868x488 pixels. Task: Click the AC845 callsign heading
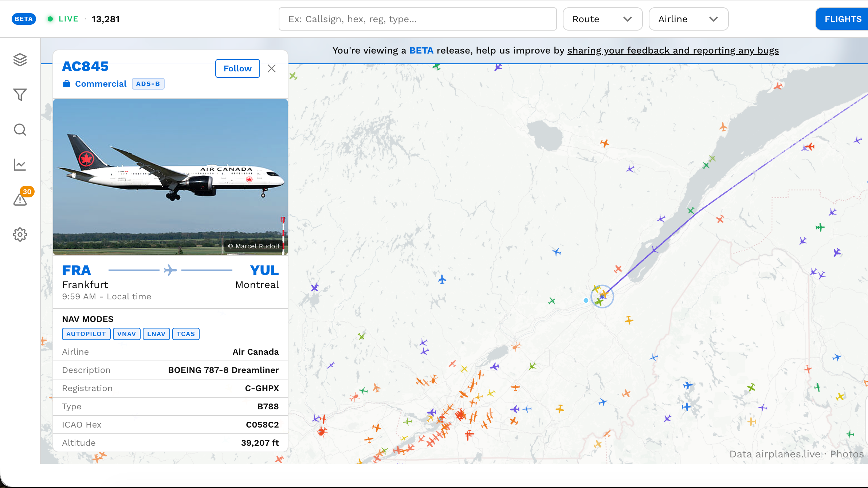(x=85, y=66)
